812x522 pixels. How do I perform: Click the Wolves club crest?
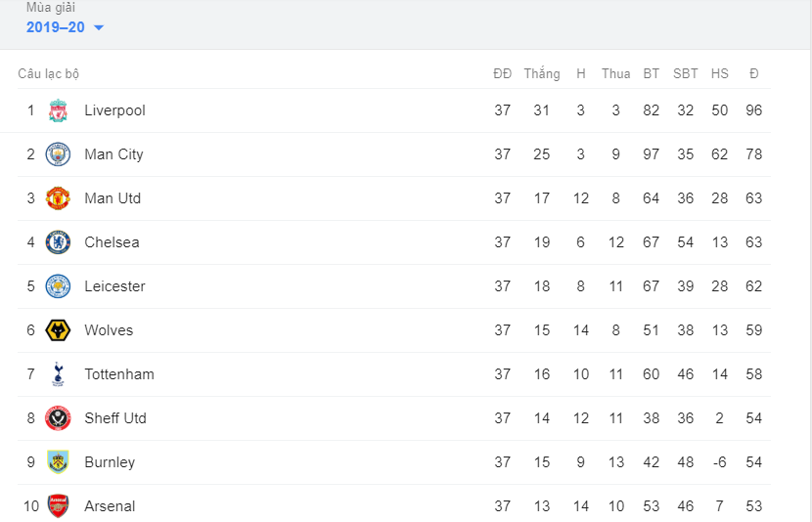point(58,330)
